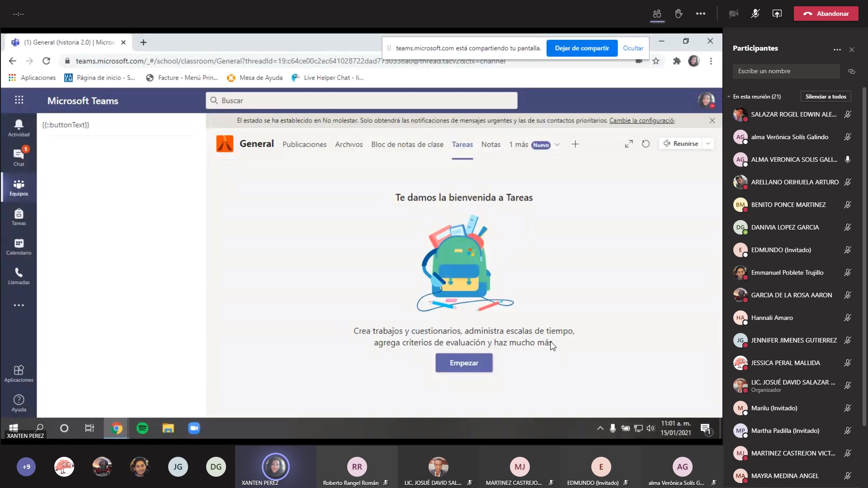
Task: Toggle the camera in meeting toolbar
Action: coord(733,14)
